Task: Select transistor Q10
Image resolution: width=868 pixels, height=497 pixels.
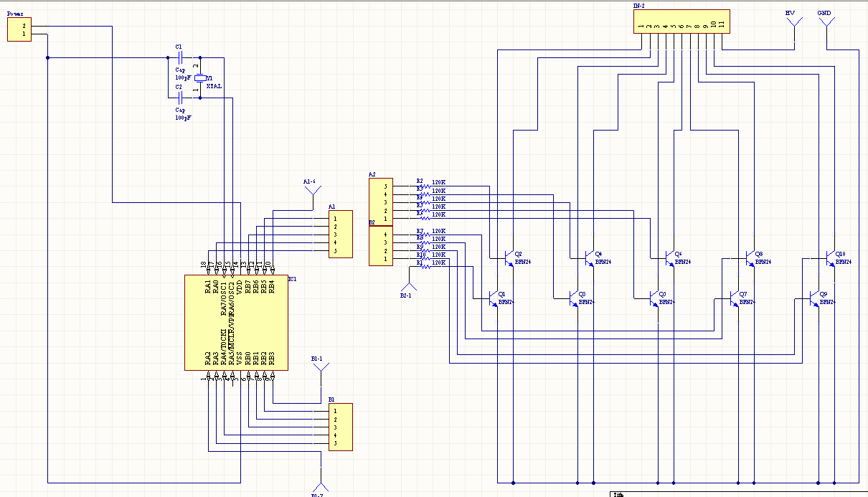Action: pos(830,258)
